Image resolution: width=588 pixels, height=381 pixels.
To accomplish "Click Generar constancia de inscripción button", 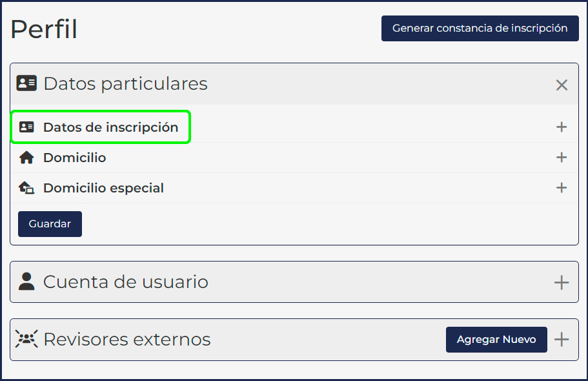I will (480, 28).
